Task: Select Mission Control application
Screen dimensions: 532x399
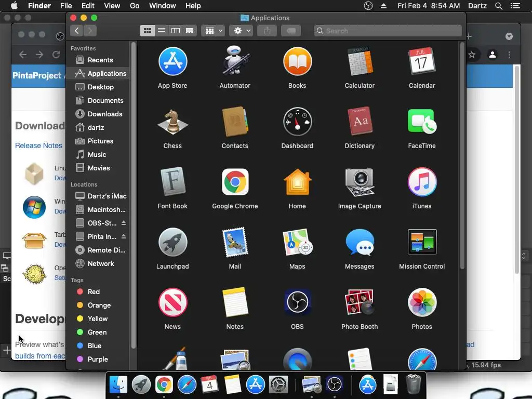Action: (422, 242)
